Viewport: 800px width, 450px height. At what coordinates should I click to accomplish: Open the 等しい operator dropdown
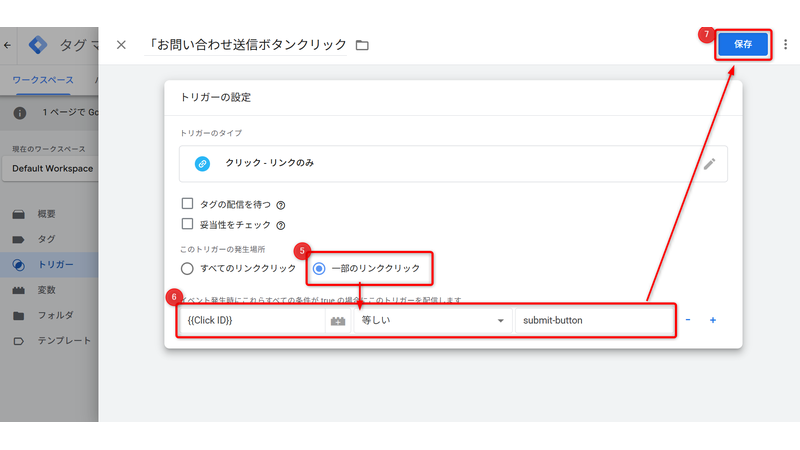[x=433, y=320]
